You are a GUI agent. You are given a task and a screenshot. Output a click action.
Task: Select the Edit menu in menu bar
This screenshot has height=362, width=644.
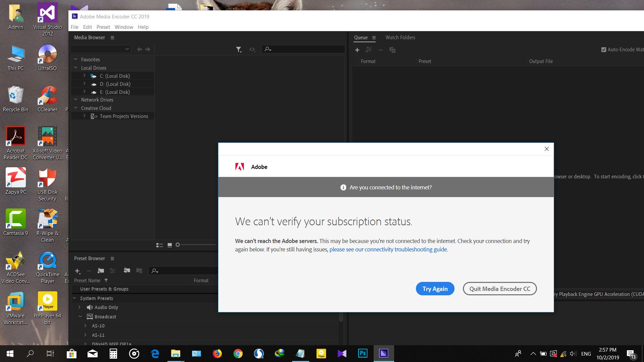(88, 27)
